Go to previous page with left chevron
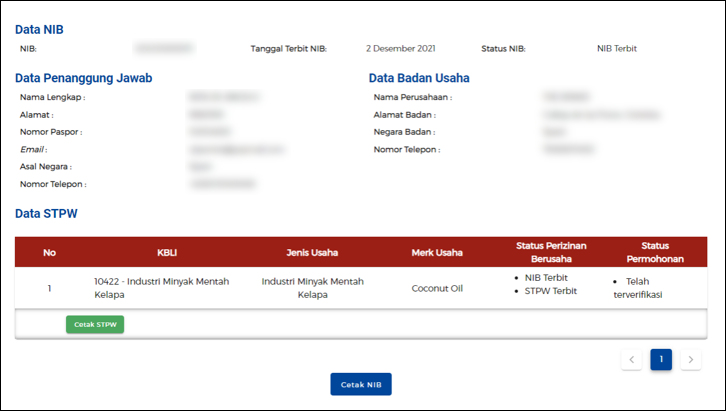This screenshot has width=726, height=411. point(631,360)
